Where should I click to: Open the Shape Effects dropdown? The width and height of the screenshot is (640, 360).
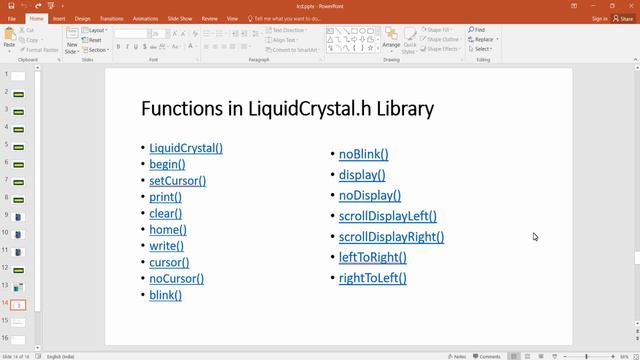[x=440, y=49]
